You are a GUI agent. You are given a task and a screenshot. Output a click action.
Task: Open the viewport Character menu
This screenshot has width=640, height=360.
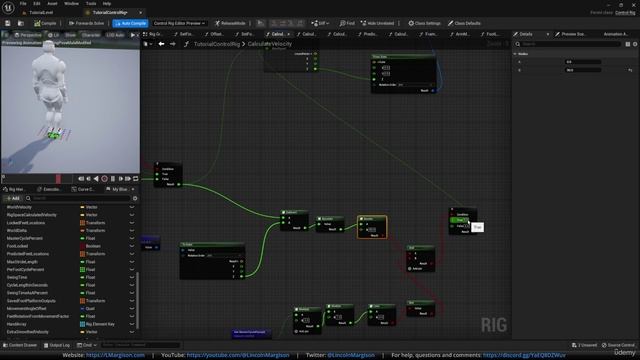pos(91,35)
